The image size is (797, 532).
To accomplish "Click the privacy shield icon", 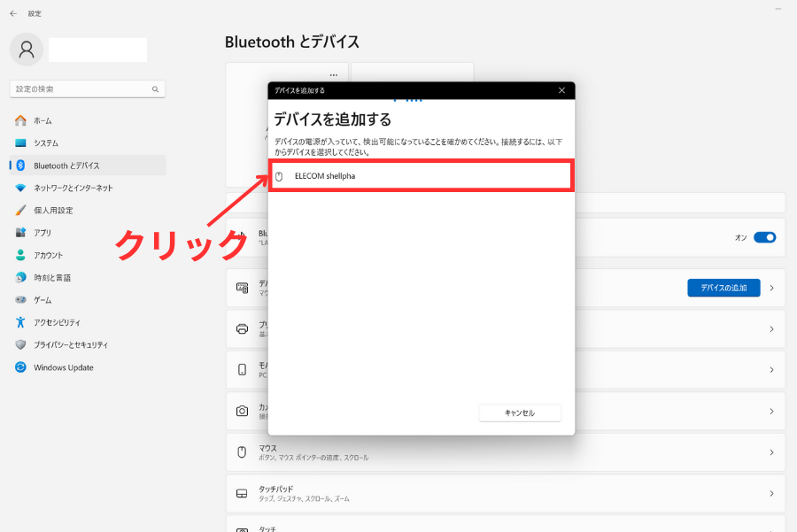I will [20, 344].
